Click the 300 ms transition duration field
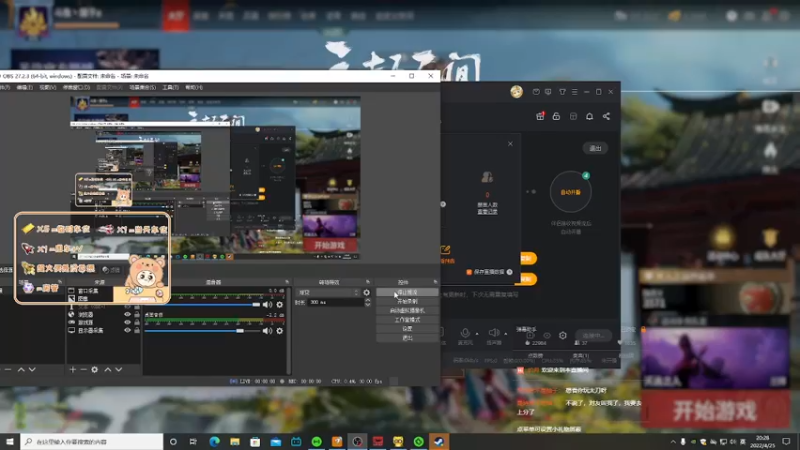Screen dimensions: 800x450 click(335, 302)
